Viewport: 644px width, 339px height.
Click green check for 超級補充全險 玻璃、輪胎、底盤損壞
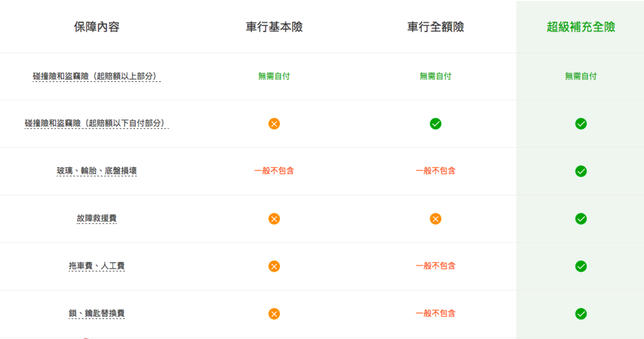click(x=580, y=171)
